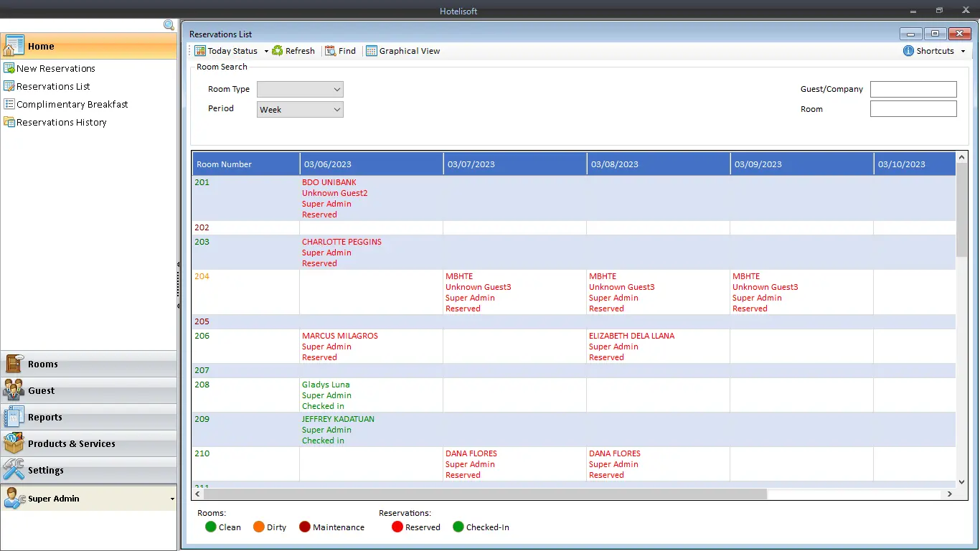This screenshot has height=551, width=980.
Task: Click the green Checked-In legend circle
Action: click(458, 527)
